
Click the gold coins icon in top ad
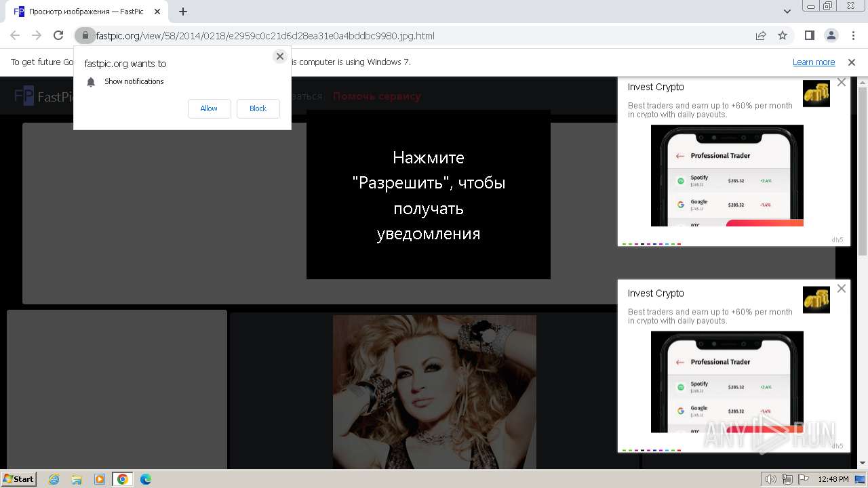pos(816,94)
